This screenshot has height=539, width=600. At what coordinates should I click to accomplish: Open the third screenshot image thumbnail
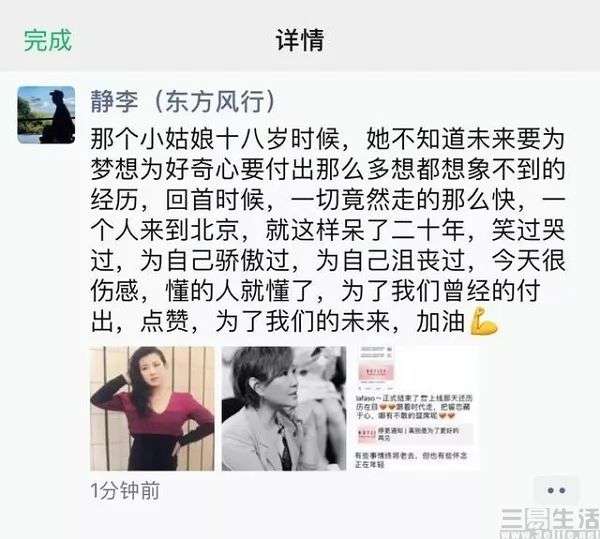point(416,408)
